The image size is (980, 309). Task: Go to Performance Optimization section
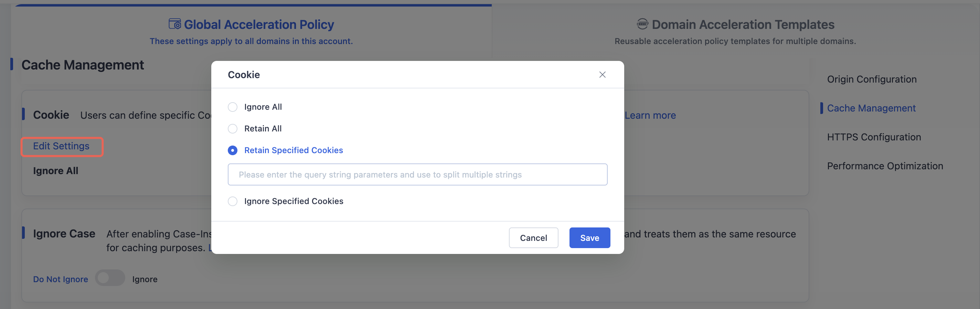point(885,166)
